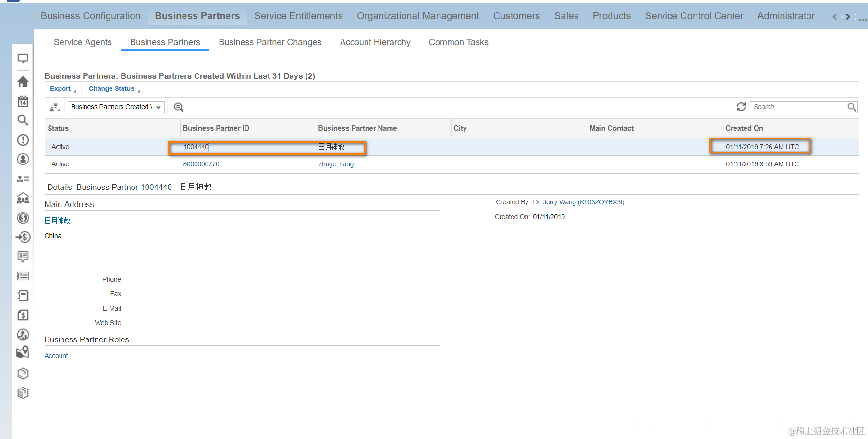The height and width of the screenshot is (439, 868).
Task: Open the chart circle analysis sidebar icon
Action: (x=23, y=335)
